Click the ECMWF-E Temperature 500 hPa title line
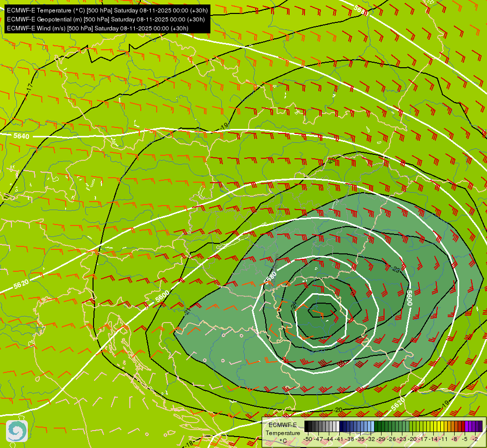This screenshot has height=448, width=487. pos(107,10)
